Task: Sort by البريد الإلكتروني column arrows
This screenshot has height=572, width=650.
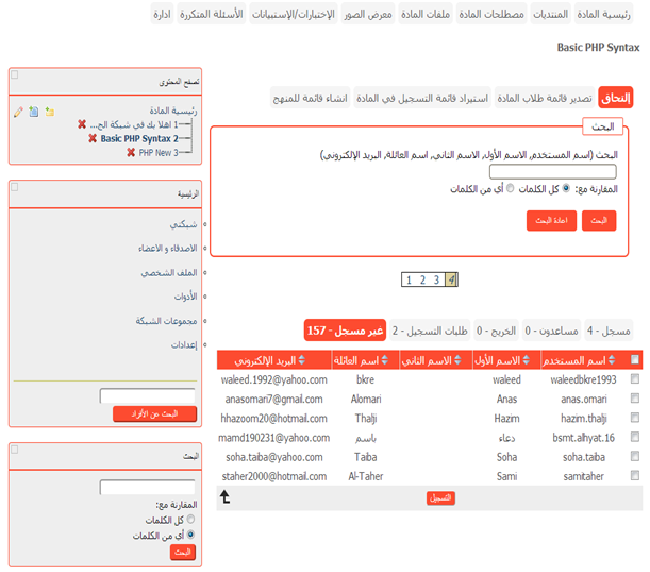Action: tap(301, 360)
